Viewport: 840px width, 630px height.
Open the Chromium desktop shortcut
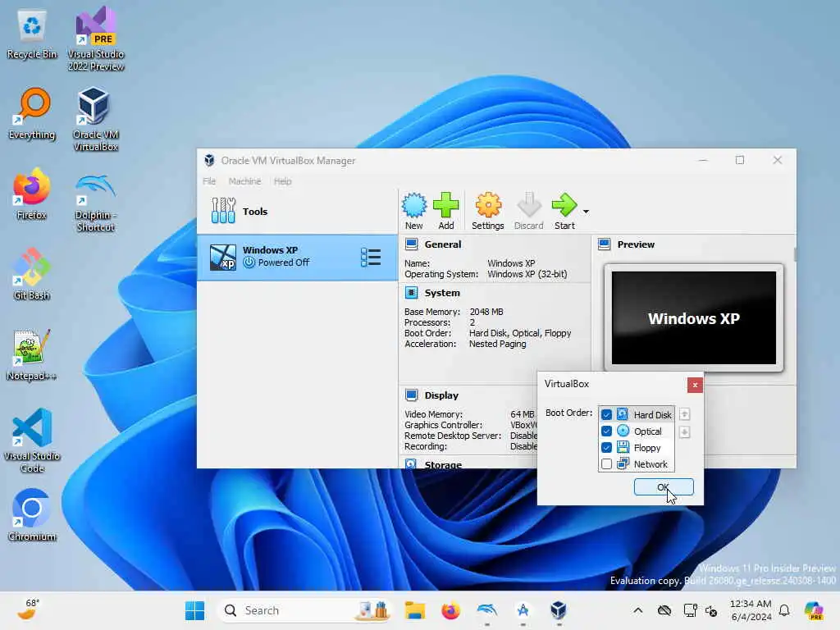click(32, 516)
